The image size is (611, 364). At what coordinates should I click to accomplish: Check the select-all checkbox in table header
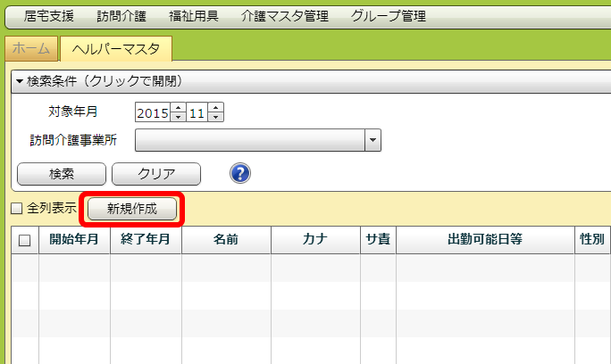point(24,240)
